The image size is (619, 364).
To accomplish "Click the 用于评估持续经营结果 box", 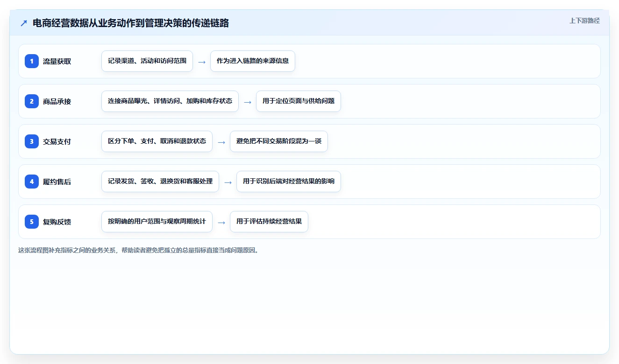I will (x=269, y=222).
